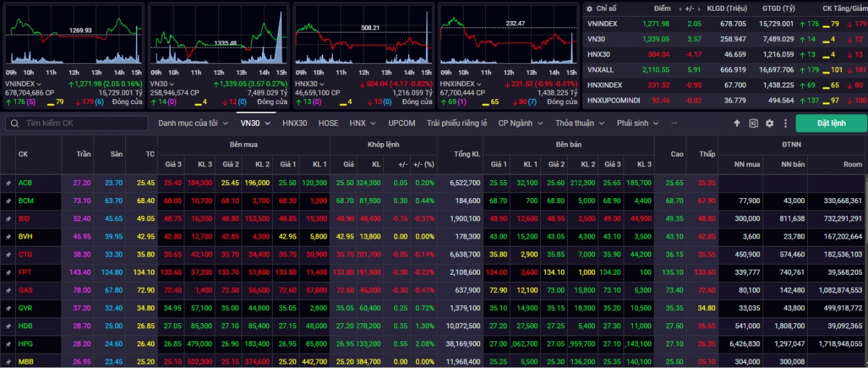Click the up-arrow icon in toolbar
This screenshot has width=868, height=368.
(737, 124)
